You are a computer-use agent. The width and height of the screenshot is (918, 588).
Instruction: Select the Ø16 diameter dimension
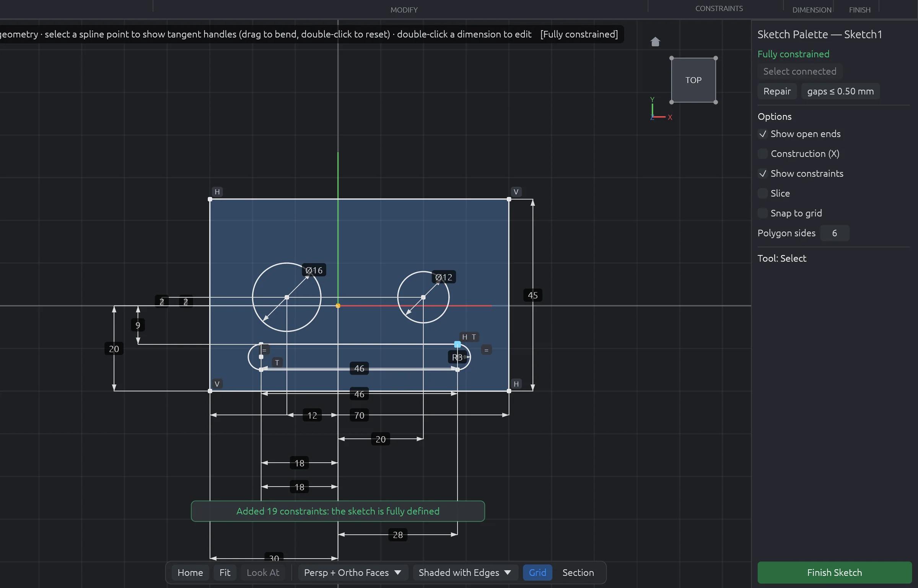pyautogui.click(x=314, y=270)
